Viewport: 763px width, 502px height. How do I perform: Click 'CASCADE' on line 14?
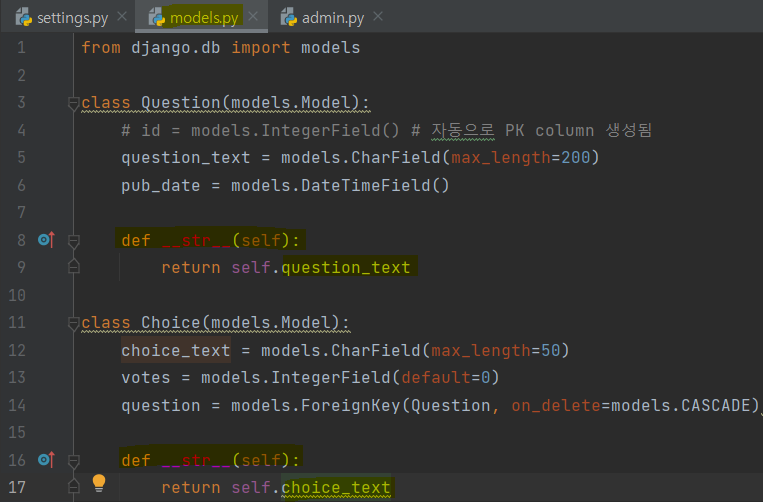tap(716, 405)
